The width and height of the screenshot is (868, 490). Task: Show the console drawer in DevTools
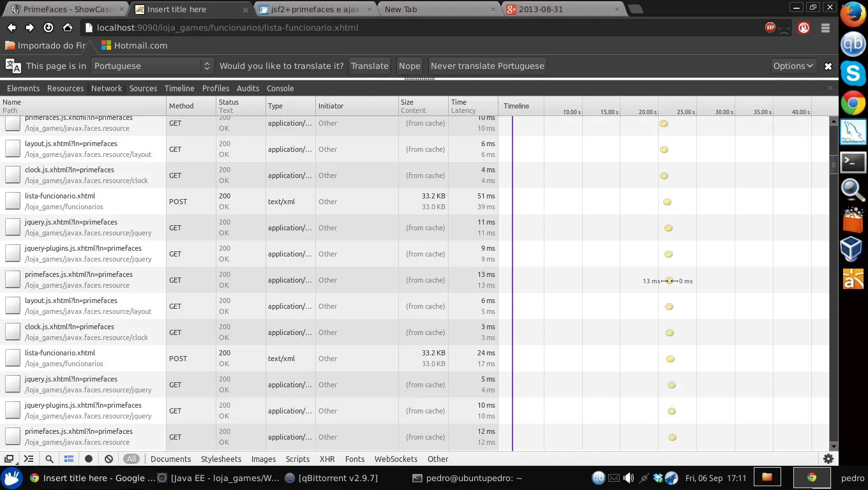tap(29, 459)
